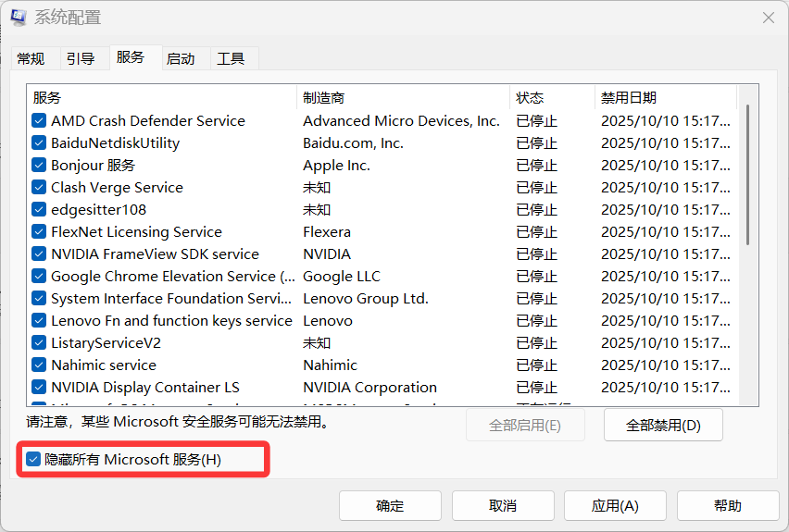
Task: Toggle BaiduNetdiskUtility checkbox
Action: pos(39,142)
